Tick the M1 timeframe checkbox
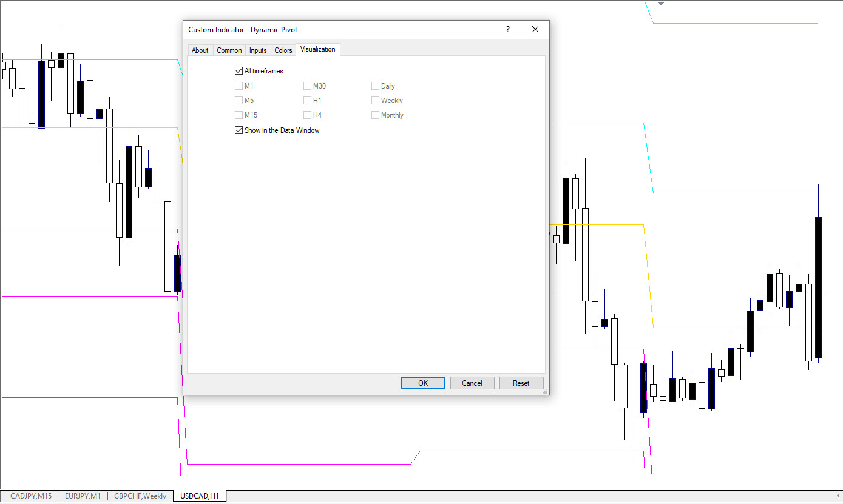843x504 pixels. [x=239, y=86]
